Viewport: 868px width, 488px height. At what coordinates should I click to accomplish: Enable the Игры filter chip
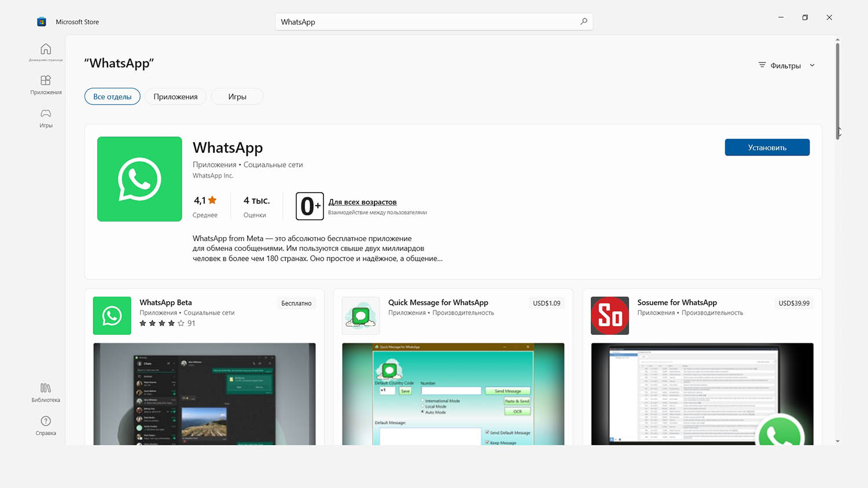click(237, 96)
